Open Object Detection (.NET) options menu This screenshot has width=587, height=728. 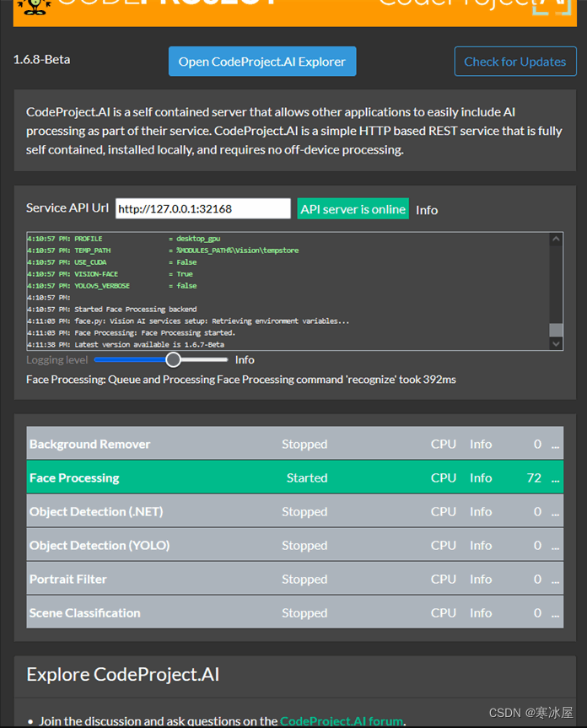point(555,513)
